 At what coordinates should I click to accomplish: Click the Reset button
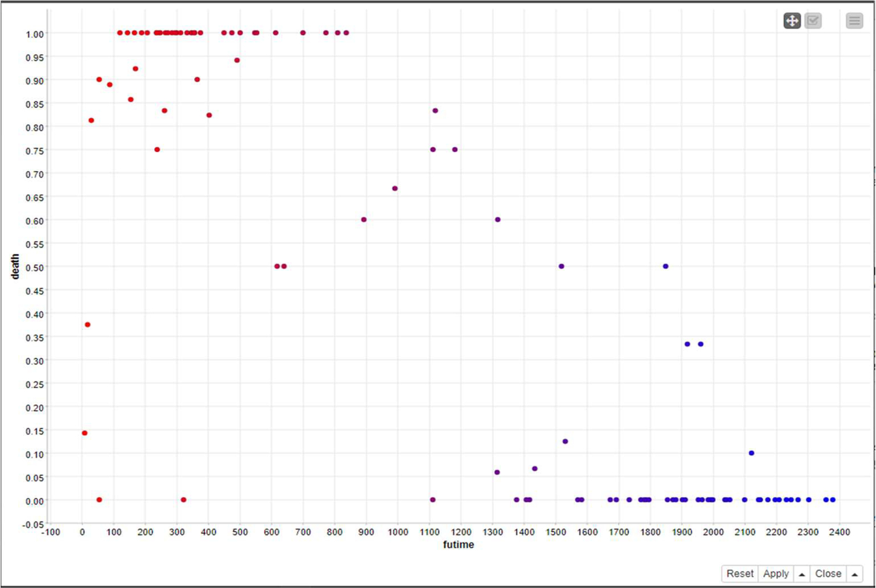click(x=740, y=573)
